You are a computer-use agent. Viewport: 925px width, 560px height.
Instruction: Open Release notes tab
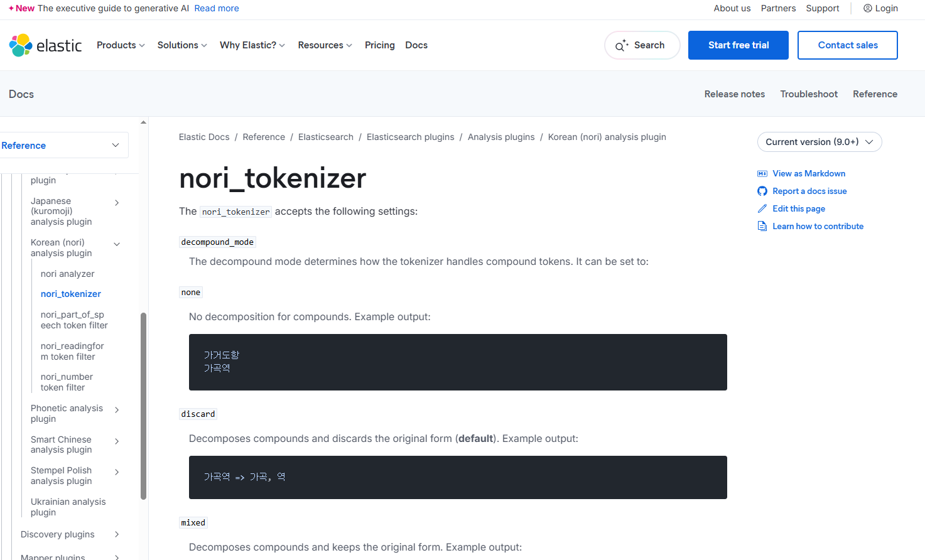735,94
